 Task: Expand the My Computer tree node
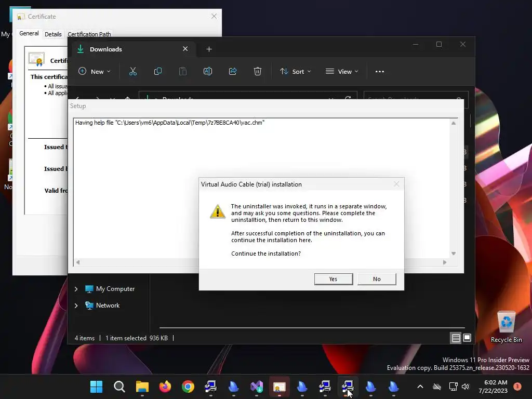pos(76,289)
